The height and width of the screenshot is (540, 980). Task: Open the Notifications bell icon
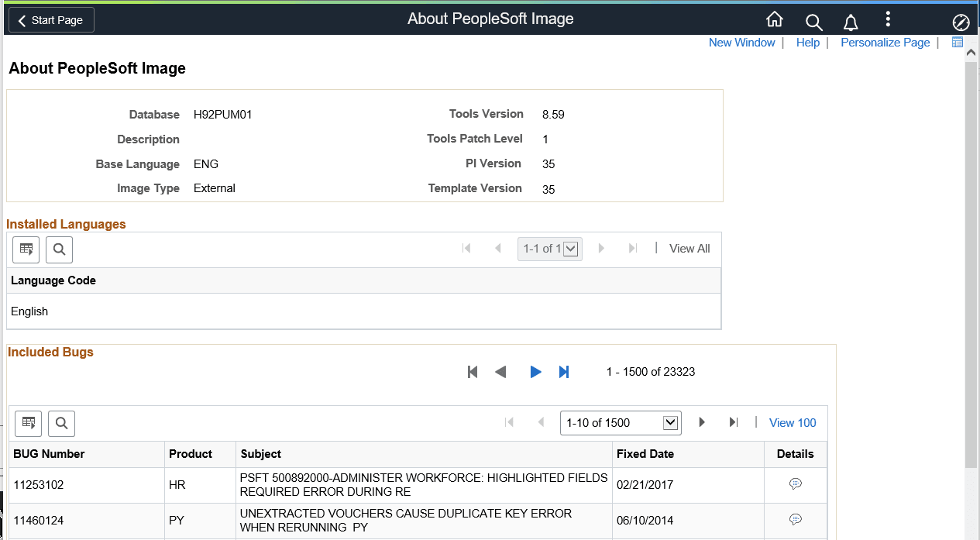850,19
